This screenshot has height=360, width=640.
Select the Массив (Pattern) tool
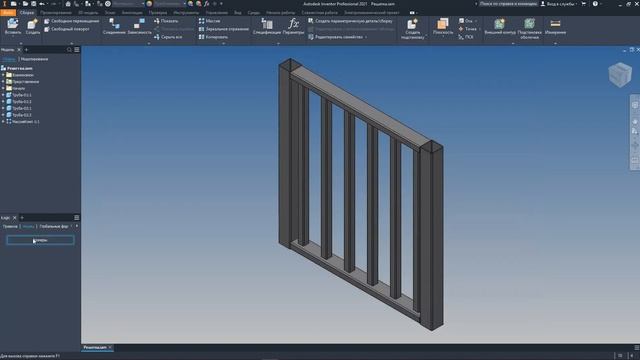point(209,21)
